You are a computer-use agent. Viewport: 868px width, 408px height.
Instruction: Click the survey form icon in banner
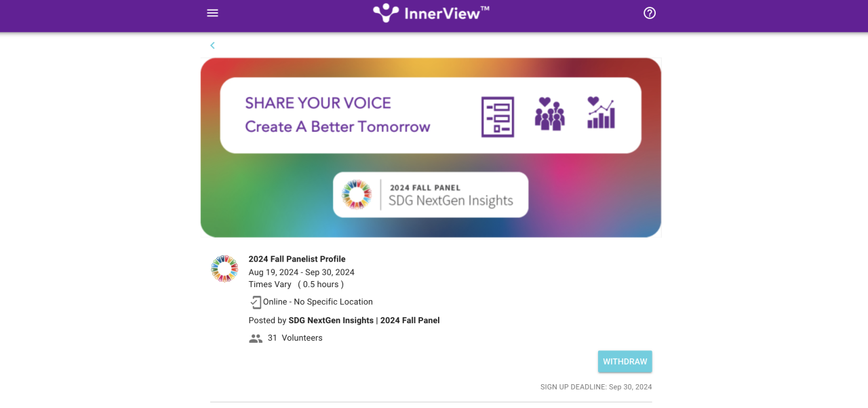pos(498,117)
